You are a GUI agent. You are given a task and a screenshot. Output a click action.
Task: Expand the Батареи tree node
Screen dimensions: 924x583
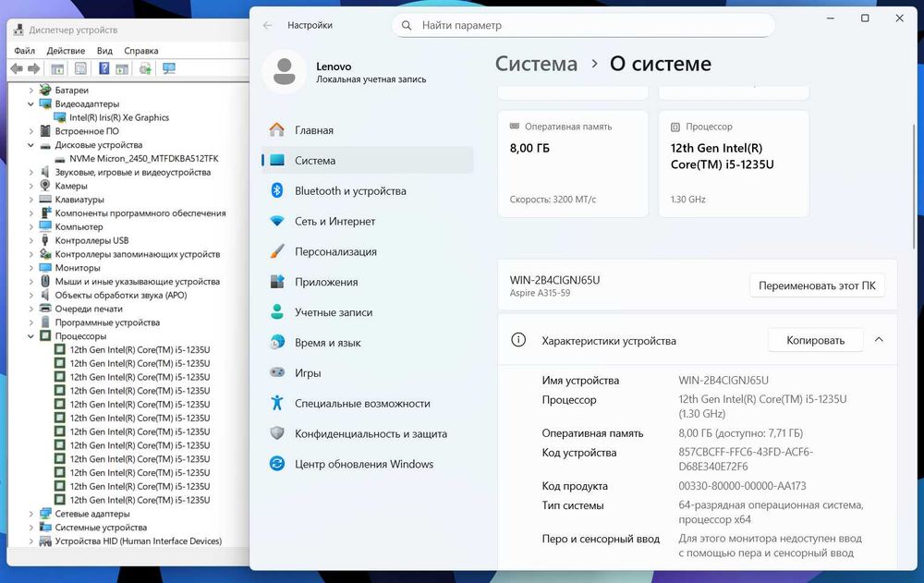click(31, 91)
